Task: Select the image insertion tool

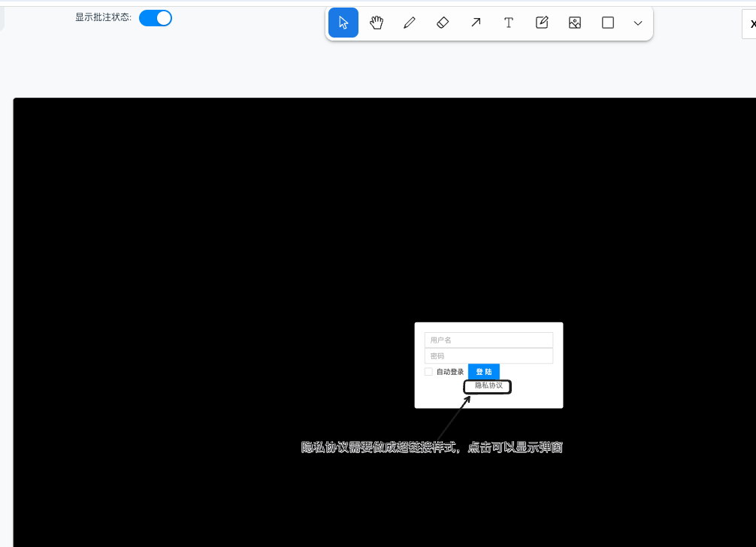Action: (574, 23)
